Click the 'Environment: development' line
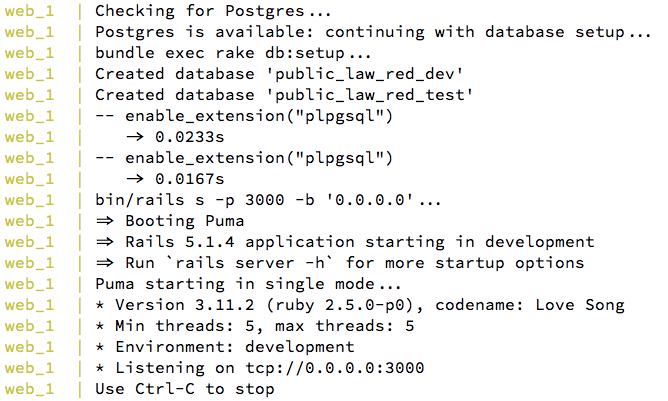The image size is (668, 401). click(225, 347)
